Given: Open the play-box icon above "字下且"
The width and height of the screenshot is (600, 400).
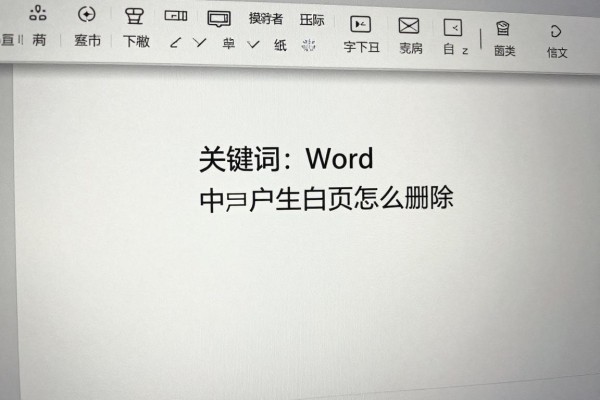Looking at the screenshot, I should pos(360,24).
